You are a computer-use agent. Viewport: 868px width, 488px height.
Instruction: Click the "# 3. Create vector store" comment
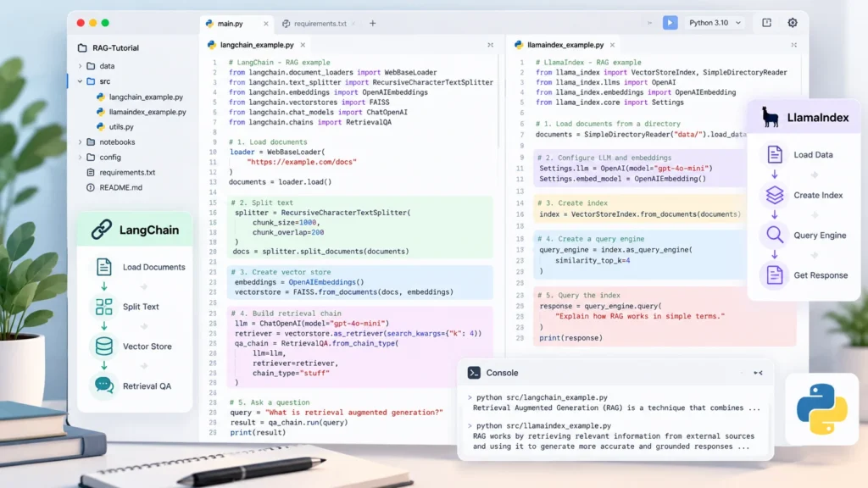coord(281,272)
